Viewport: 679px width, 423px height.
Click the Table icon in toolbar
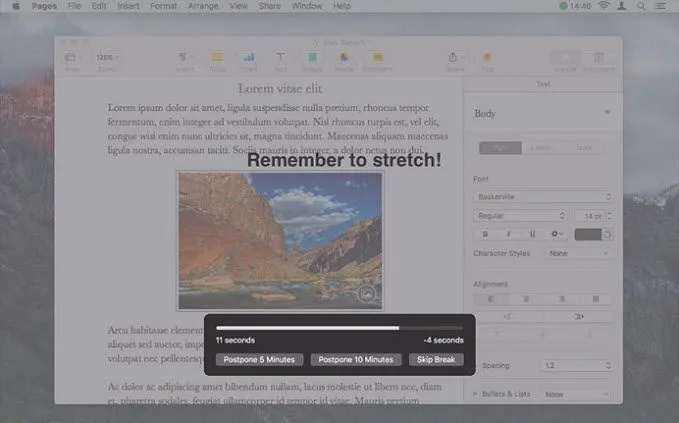click(217, 59)
